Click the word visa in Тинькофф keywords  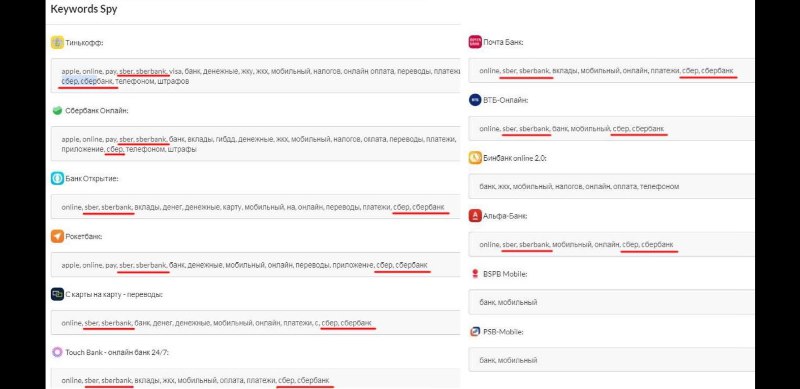(175, 71)
